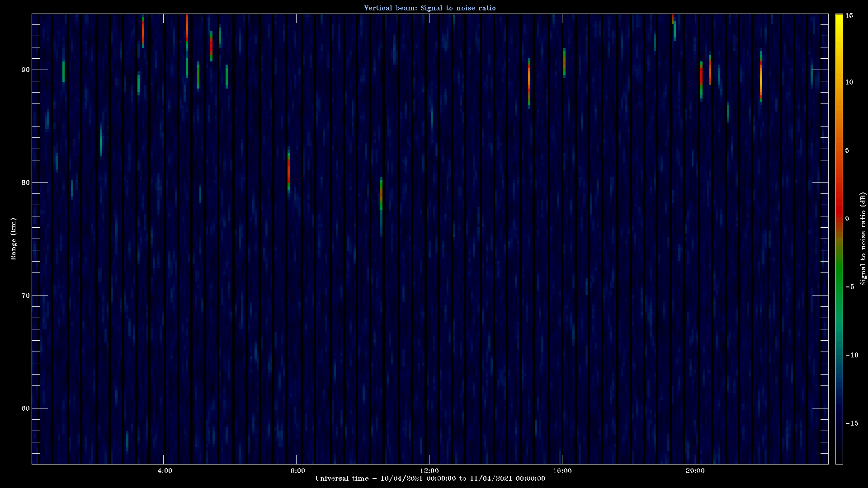Click the red echo streak near 80 km before 8:00
This screenshot has width=868, height=488.
(x=288, y=171)
